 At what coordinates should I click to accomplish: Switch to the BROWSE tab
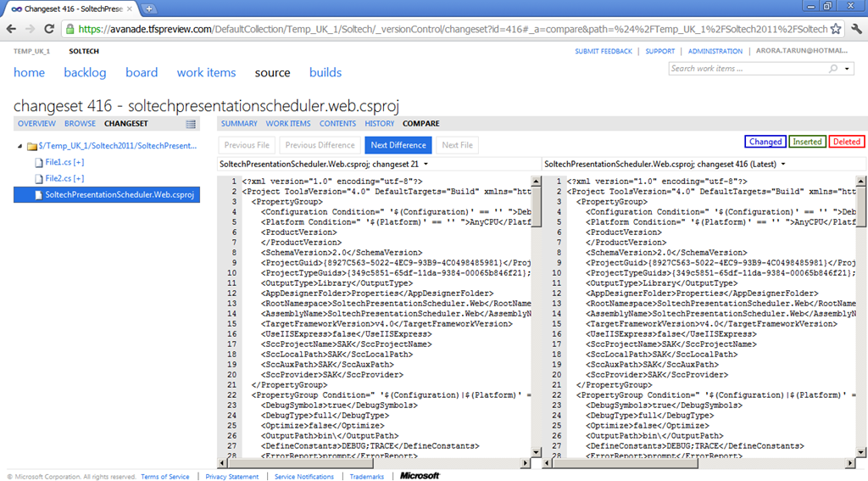click(80, 124)
